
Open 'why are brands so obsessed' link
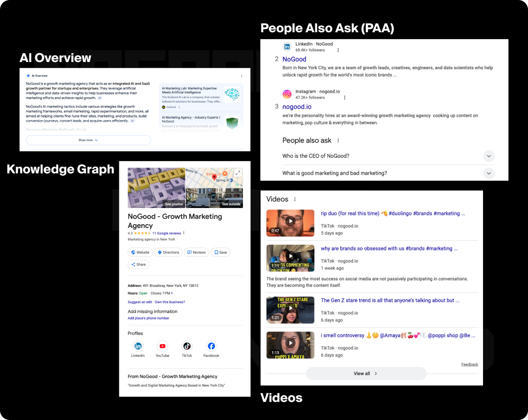coord(389,249)
